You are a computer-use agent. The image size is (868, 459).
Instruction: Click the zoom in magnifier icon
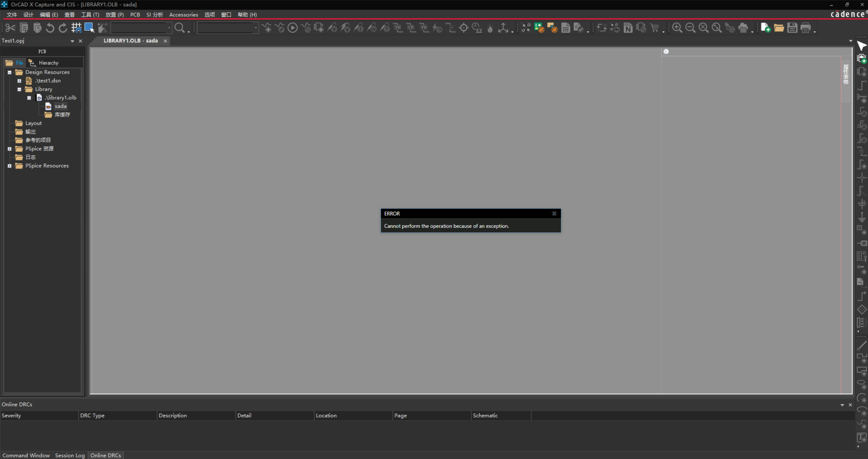(x=677, y=28)
